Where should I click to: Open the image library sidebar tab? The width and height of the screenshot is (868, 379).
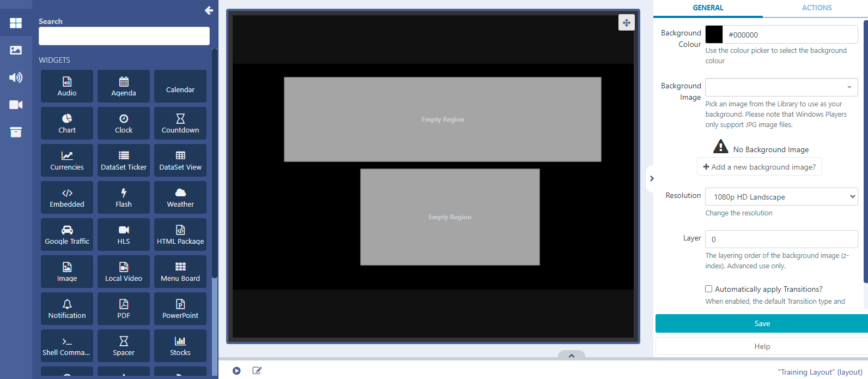pyautogui.click(x=16, y=50)
